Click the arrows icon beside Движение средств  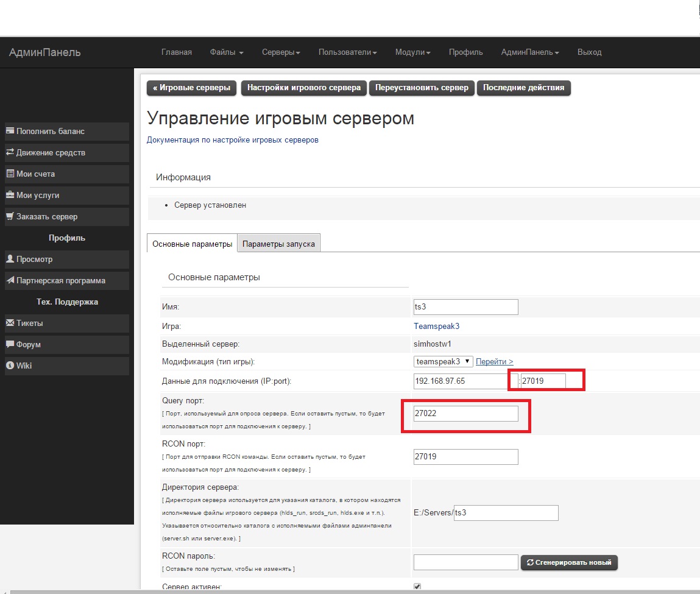point(10,152)
